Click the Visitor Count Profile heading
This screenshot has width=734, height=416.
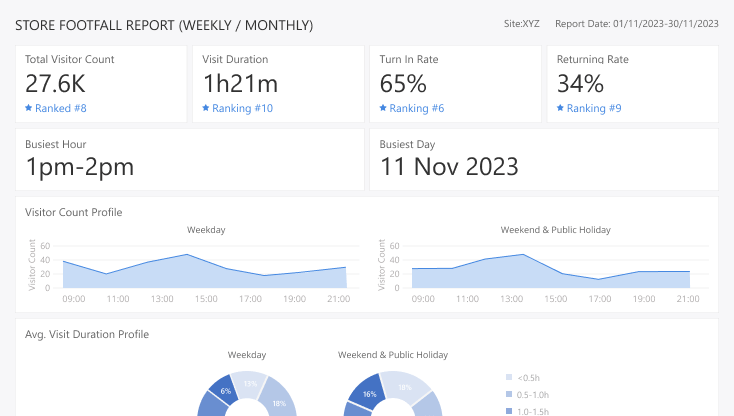click(x=73, y=212)
